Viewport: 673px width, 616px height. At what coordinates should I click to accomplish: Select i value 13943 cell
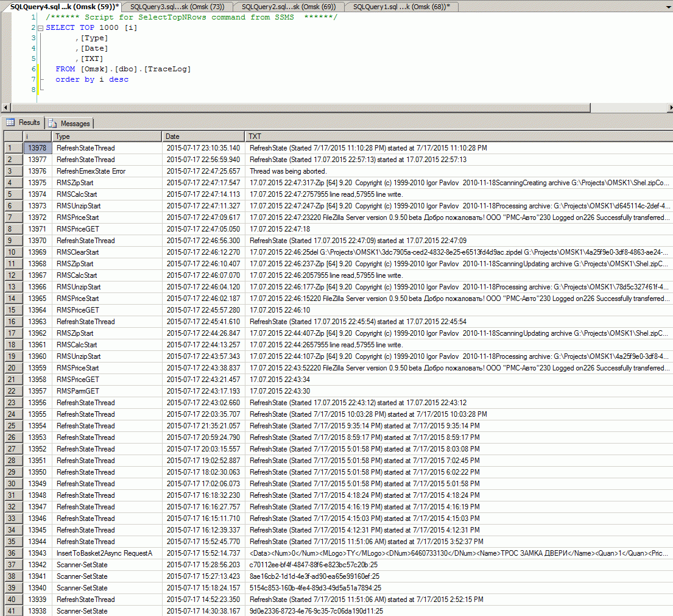click(x=37, y=554)
